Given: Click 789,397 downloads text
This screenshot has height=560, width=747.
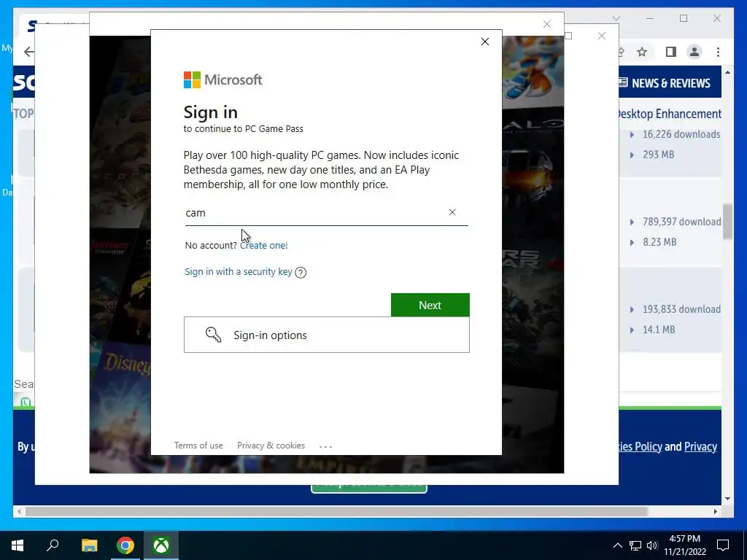Looking at the screenshot, I should [x=682, y=222].
